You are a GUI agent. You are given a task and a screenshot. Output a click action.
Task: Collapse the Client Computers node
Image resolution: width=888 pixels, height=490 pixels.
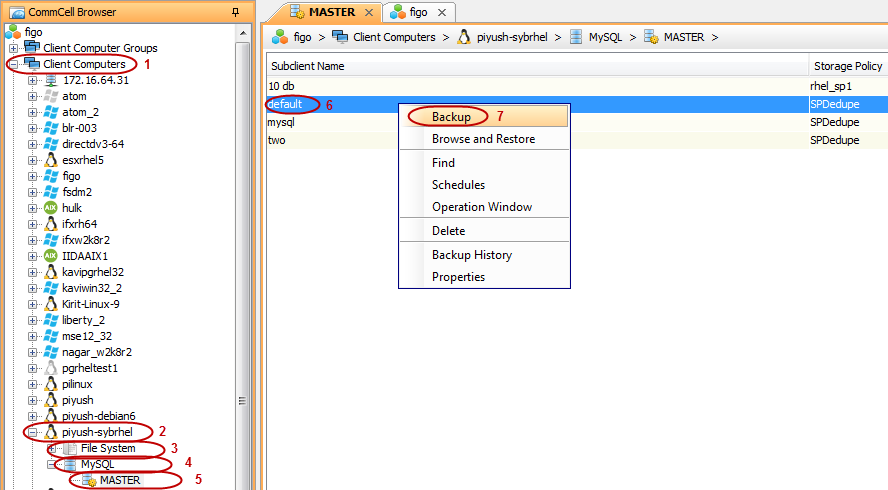[14, 64]
